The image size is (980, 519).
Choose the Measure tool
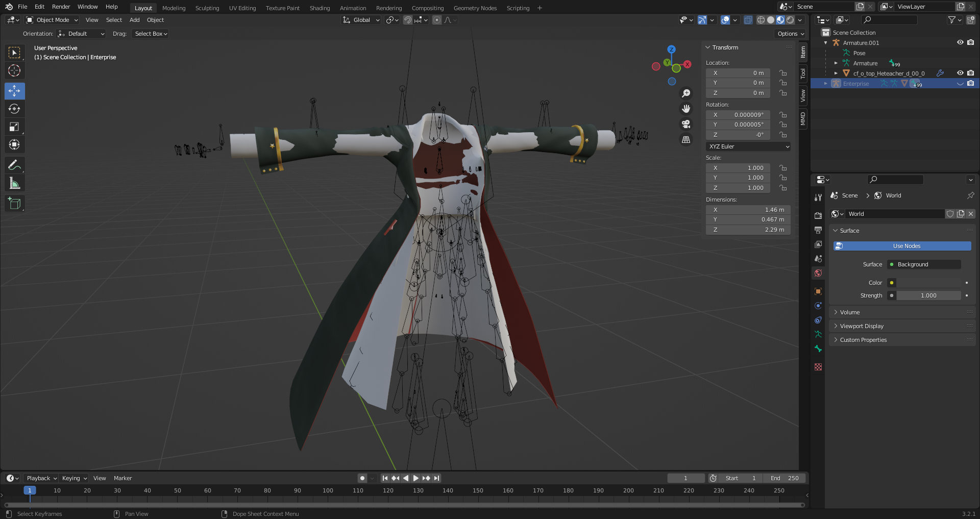coord(14,183)
